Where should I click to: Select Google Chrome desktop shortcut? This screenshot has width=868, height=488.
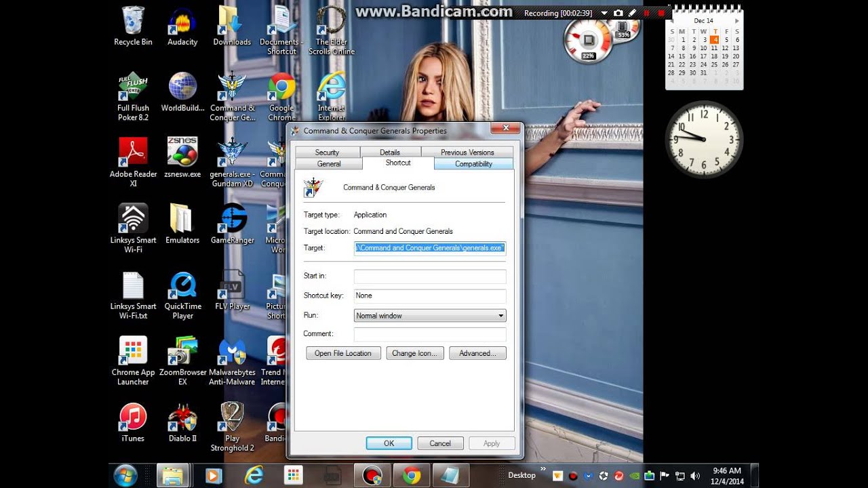coord(281,96)
